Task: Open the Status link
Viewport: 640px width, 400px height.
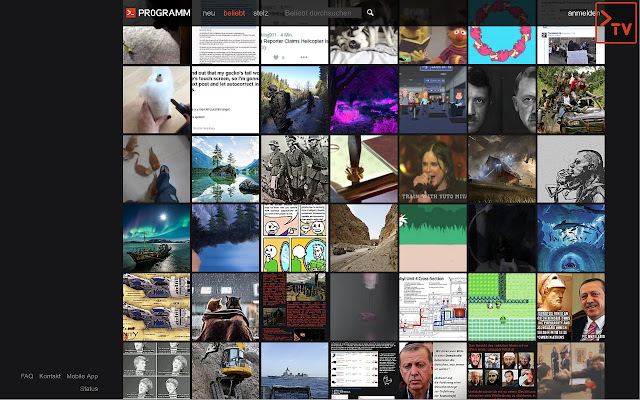Action: click(x=89, y=389)
